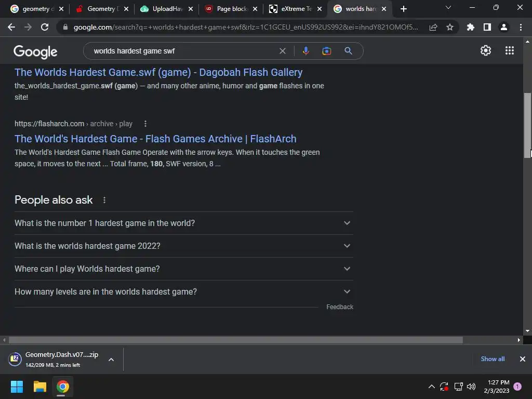Clear the search box text
Image resolution: width=532 pixels, height=399 pixels.
[282, 51]
